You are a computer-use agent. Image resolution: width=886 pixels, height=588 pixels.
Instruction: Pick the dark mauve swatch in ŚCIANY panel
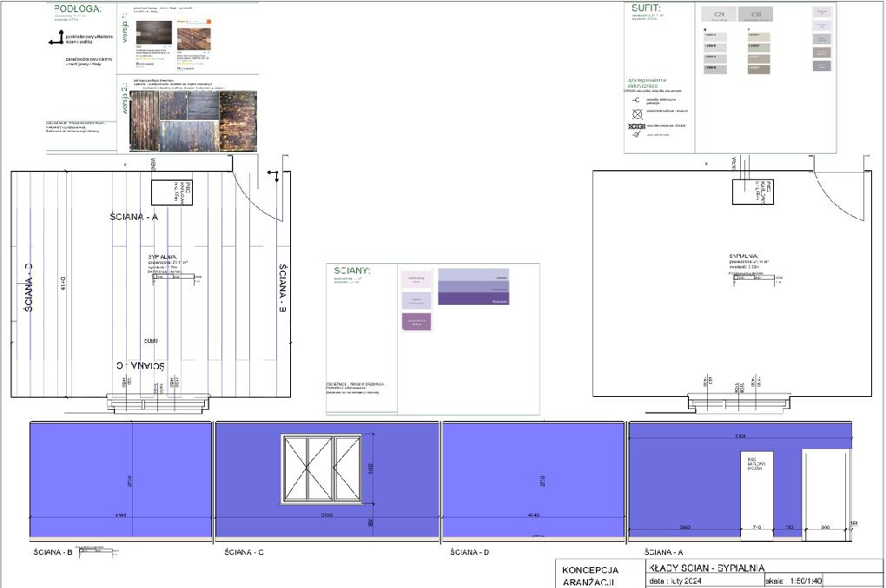pos(416,321)
